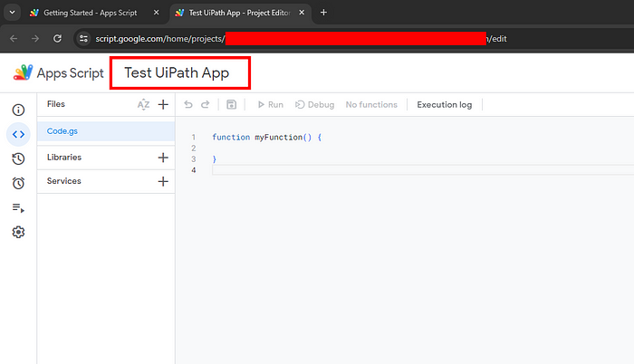
Task: Click line number 2 in gutter
Action: pyautogui.click(x=194, y=148)
